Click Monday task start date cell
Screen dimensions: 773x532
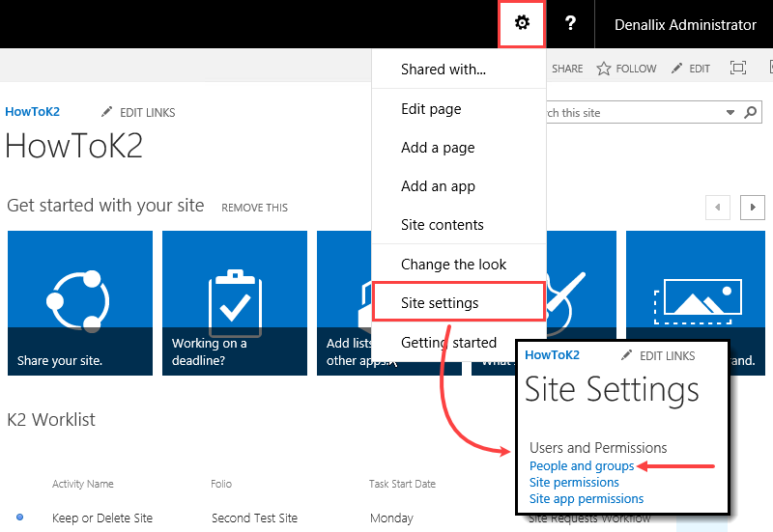391,518
